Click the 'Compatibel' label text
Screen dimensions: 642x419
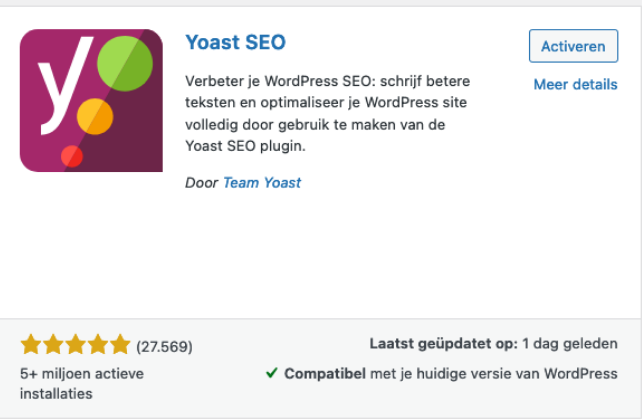click(325, 374)
